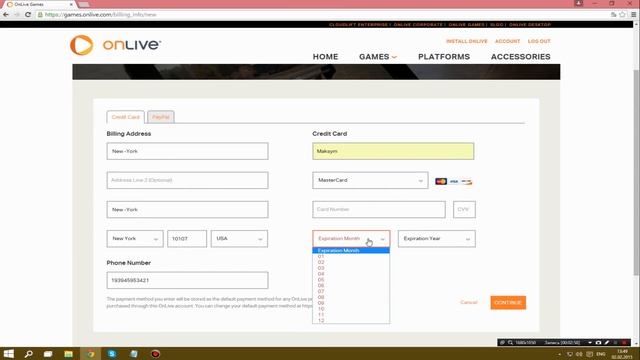Click the CONTINUE button

[x=508, y=302]
